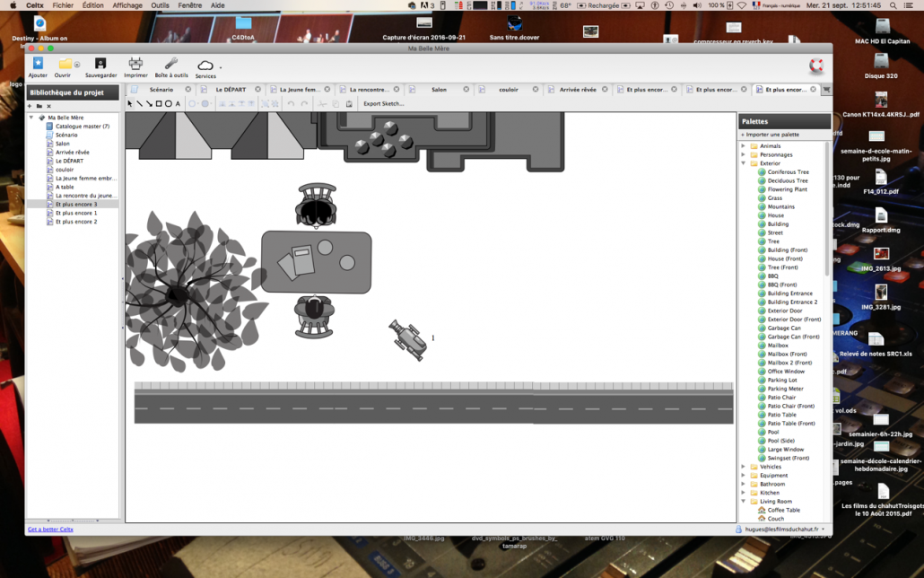This screenshot has width=924, height=578.
Task: Expand the Equipment palette folder
Action: (x=743, y=476)
